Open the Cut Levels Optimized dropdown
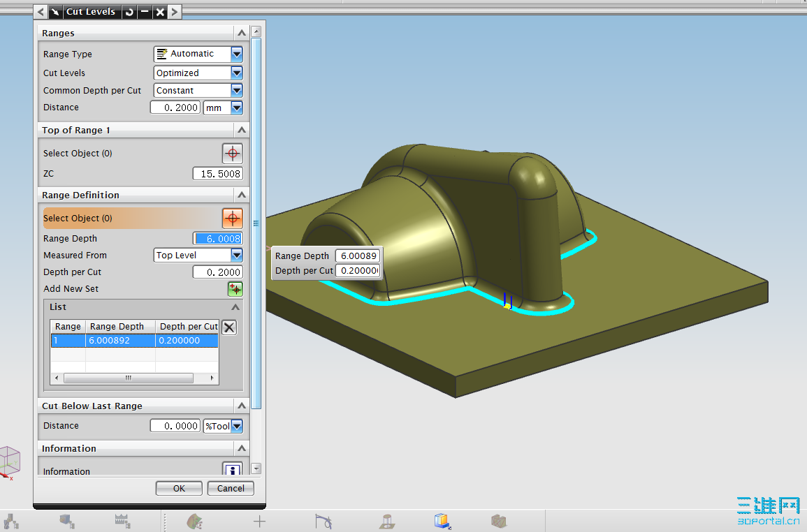Viewport: 807px width, 532px height. pyautogui.click(x=236, y=73)
